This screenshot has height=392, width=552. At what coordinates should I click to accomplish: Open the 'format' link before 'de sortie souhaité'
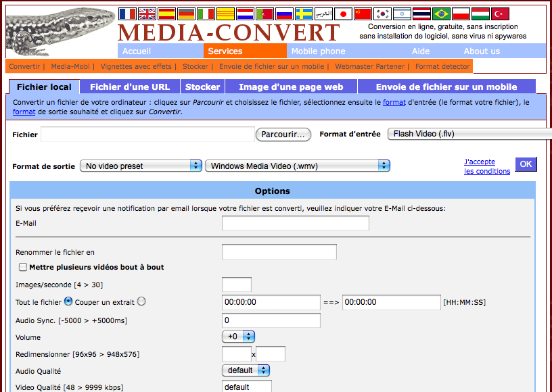tap(24, 112)
